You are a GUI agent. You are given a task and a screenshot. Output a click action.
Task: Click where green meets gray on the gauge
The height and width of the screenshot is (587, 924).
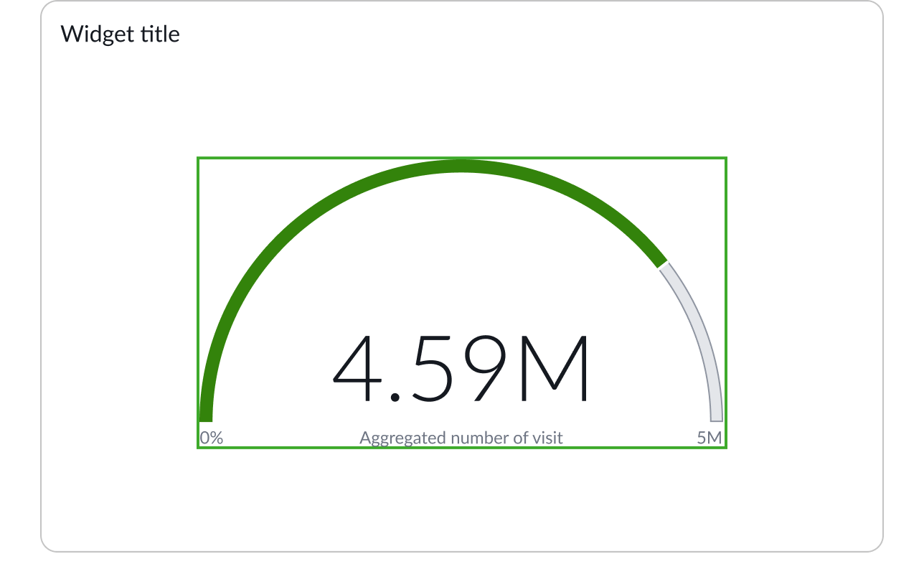pyautogui.click(x=664, y=262)
